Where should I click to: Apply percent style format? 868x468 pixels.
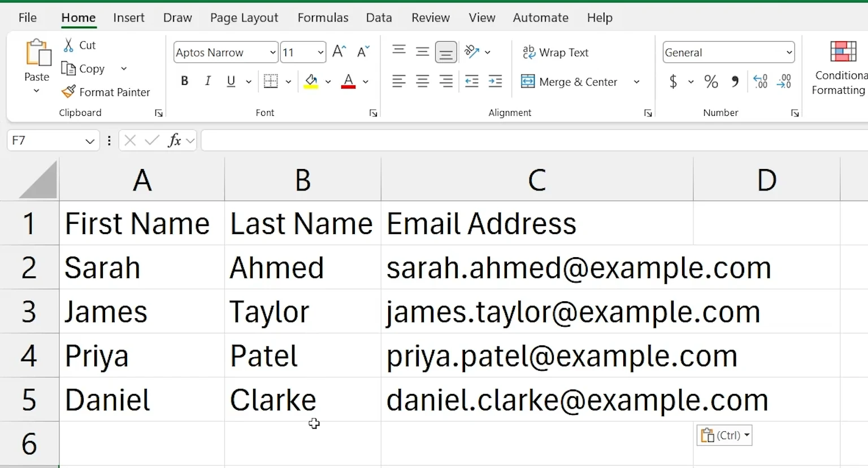click(711, 82)
